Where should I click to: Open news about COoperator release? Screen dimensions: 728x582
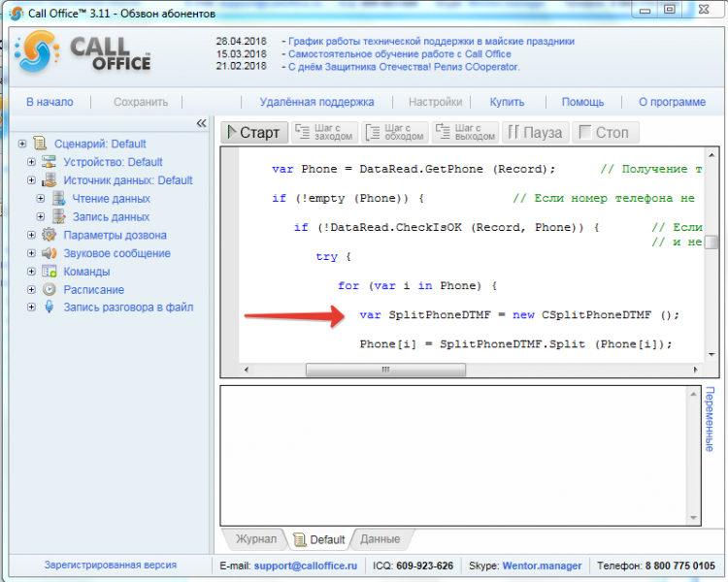(x=404, y=67)
